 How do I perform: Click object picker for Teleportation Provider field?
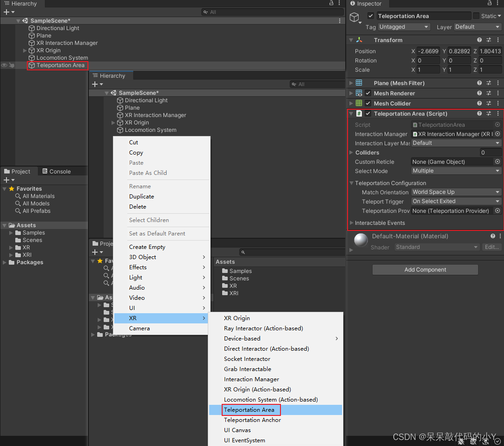click(498, 211)
